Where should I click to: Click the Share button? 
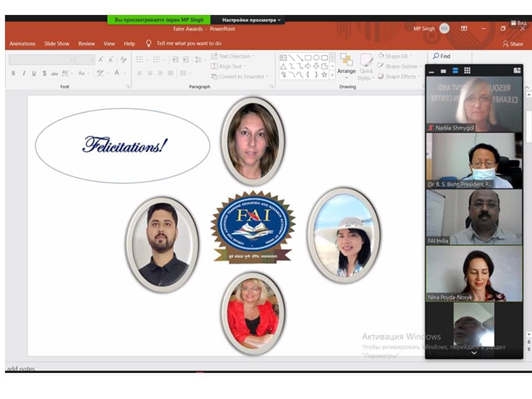(x=513, y=44)
